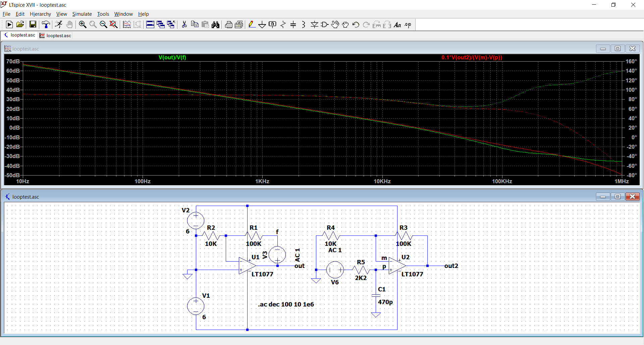The height and width of the screenshot is (345, 644).
Task: Click the Cut scissors icon
Action: coord(184,24)
